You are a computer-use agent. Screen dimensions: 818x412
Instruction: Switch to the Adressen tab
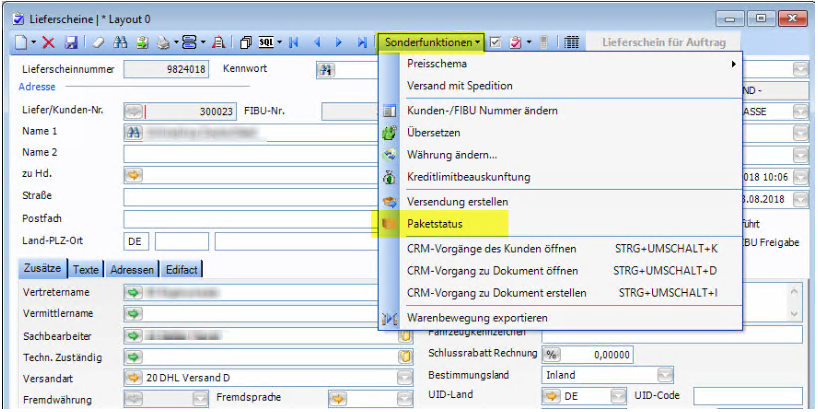[x=132, y=269]
